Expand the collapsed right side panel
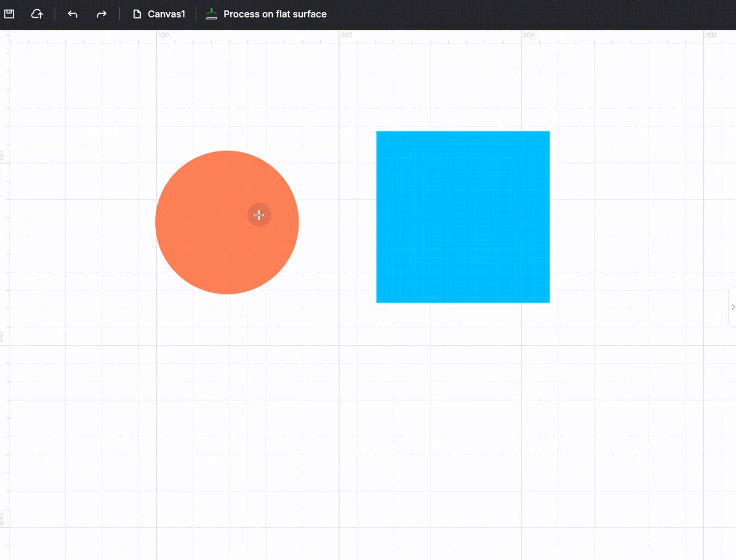The height and width of the screenshot is (560, 736). coord(732,307)
